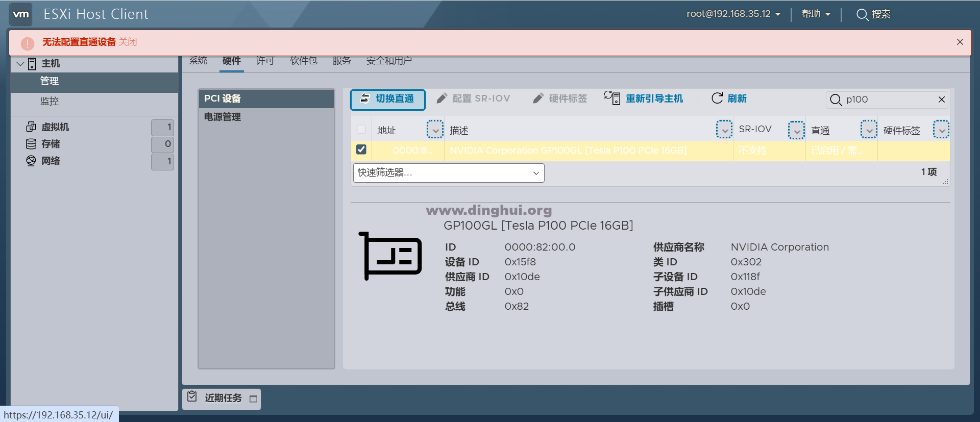Click the circular refresh icon
Screen dimensions: 980x422
[x=717, y=98]
